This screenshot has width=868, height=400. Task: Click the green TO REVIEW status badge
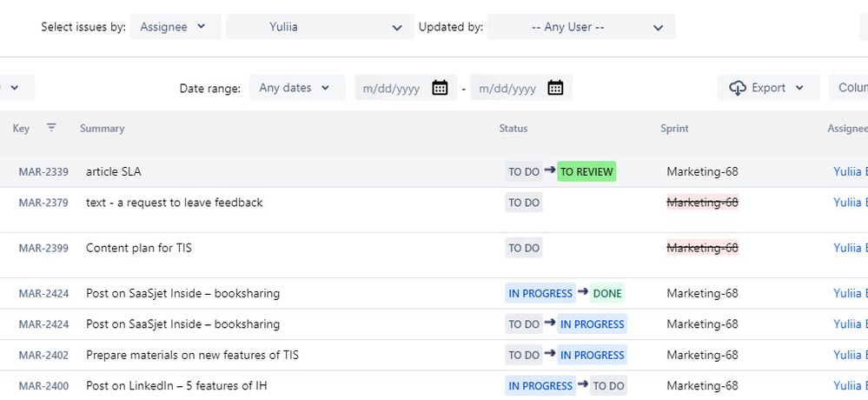586,172
